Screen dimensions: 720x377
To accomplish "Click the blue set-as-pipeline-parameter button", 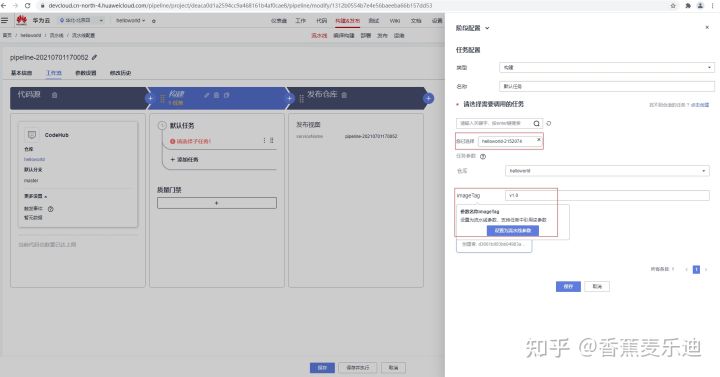I will point(513,231).
